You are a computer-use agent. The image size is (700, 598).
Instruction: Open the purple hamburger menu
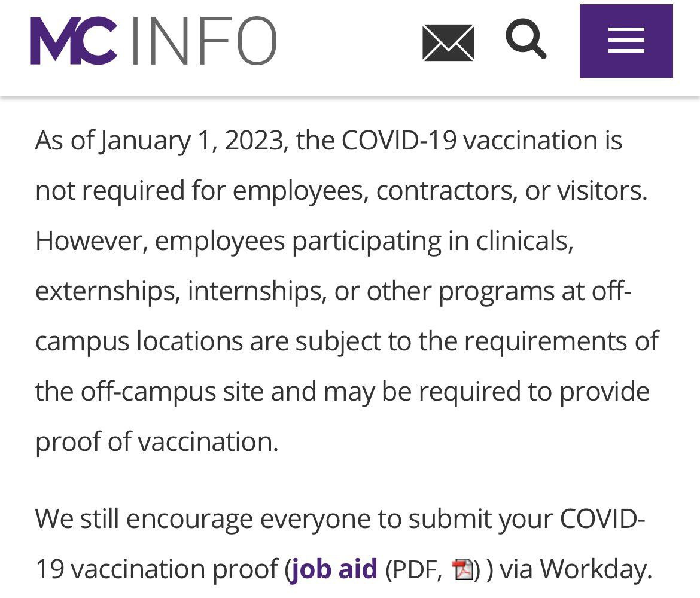tap(626, 41)
